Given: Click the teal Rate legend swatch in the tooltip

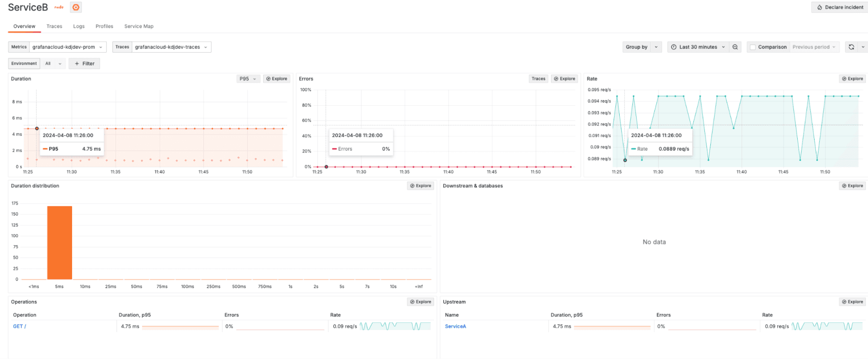Looking at the screenshot, I should 634,149.
